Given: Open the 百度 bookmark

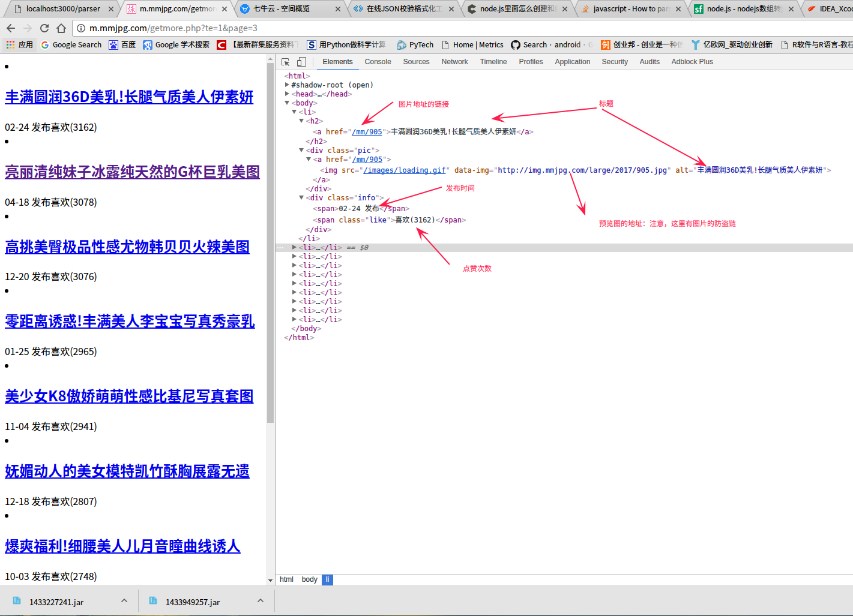Looking at the screenshot, I should (122, 44).
